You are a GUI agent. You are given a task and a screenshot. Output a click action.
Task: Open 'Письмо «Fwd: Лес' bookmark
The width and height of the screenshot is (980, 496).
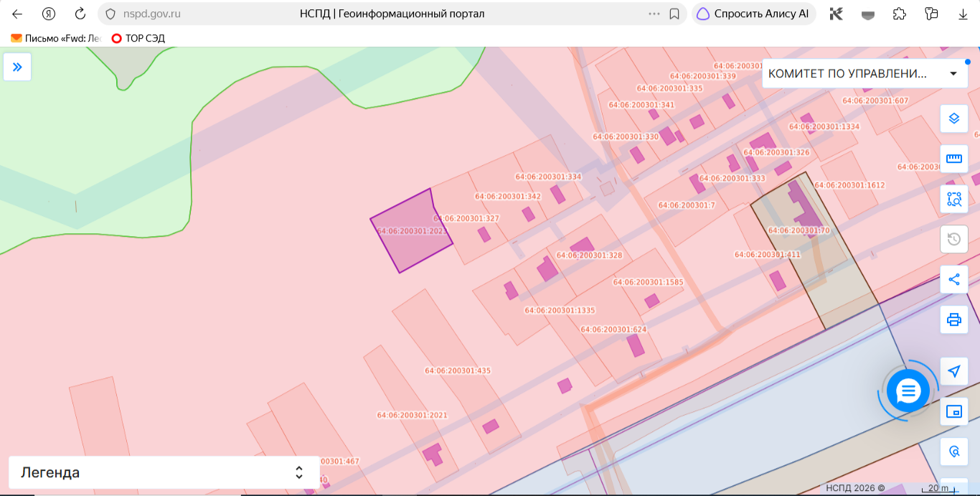click(x=56, y=38)
